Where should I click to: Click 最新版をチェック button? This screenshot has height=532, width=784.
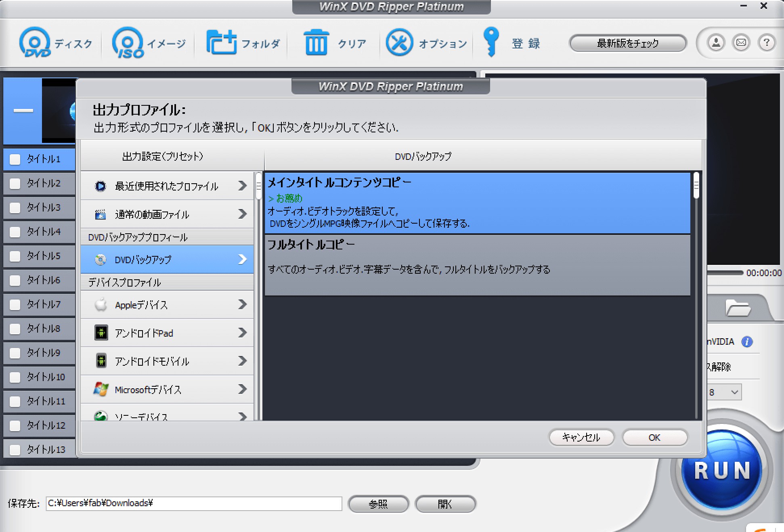(x=628, y=43)
